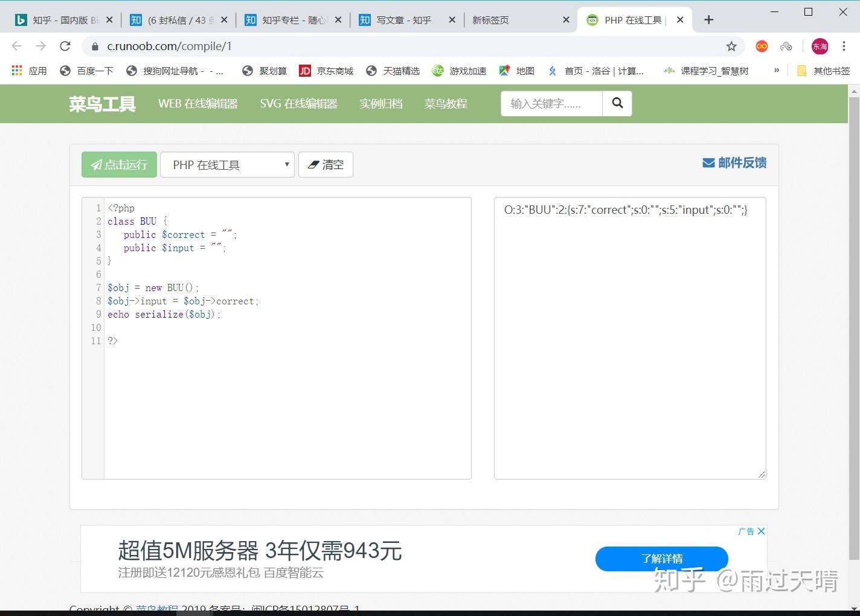Open the 游戏加速 bookmark

coord(459,71)
